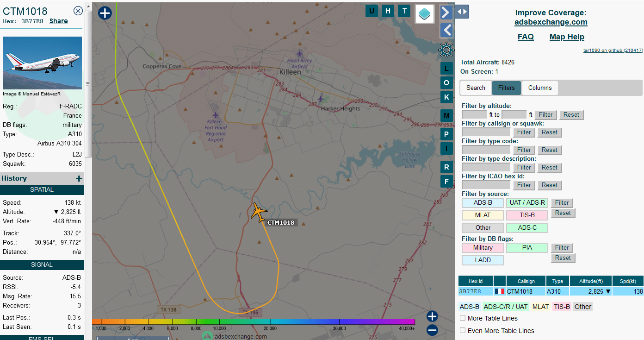
Task: Toggle the Military DB flag filter
Action: (483, 248)
